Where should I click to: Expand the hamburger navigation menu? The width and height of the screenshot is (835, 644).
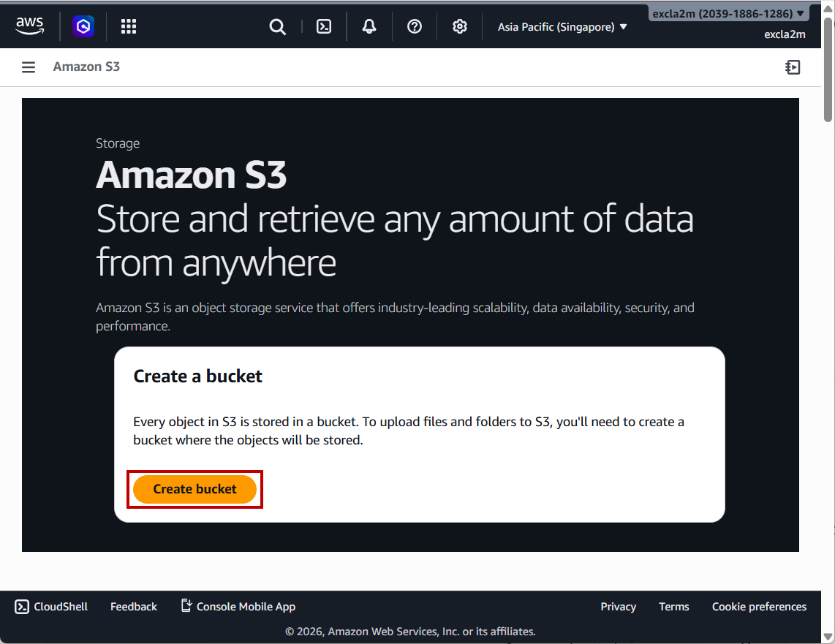click(29, 67)
